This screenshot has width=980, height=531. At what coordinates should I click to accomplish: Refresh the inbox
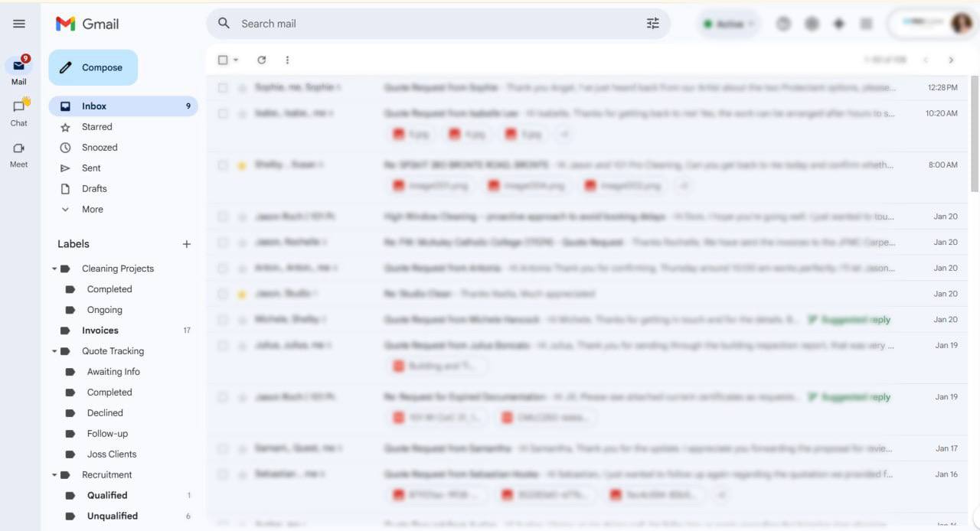point(262,60)
